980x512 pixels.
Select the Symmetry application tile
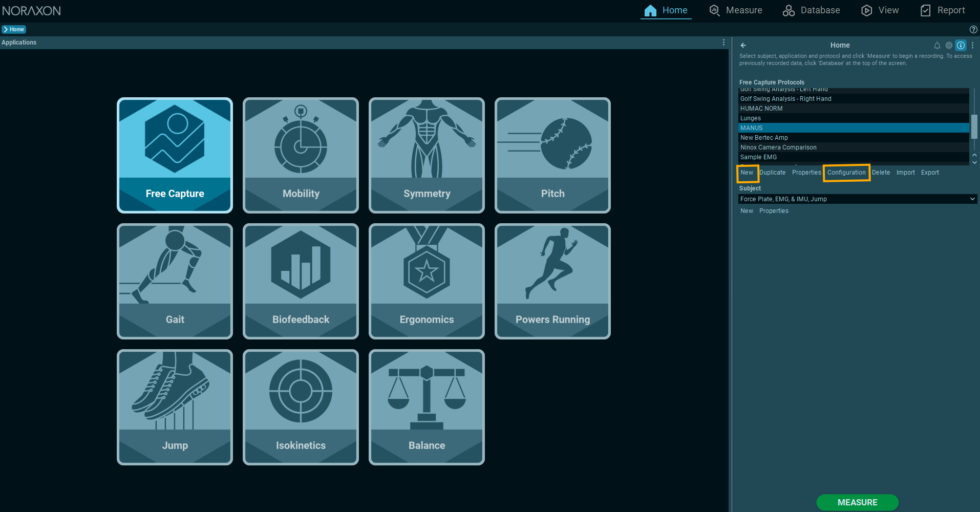click(x=427, y=155)
